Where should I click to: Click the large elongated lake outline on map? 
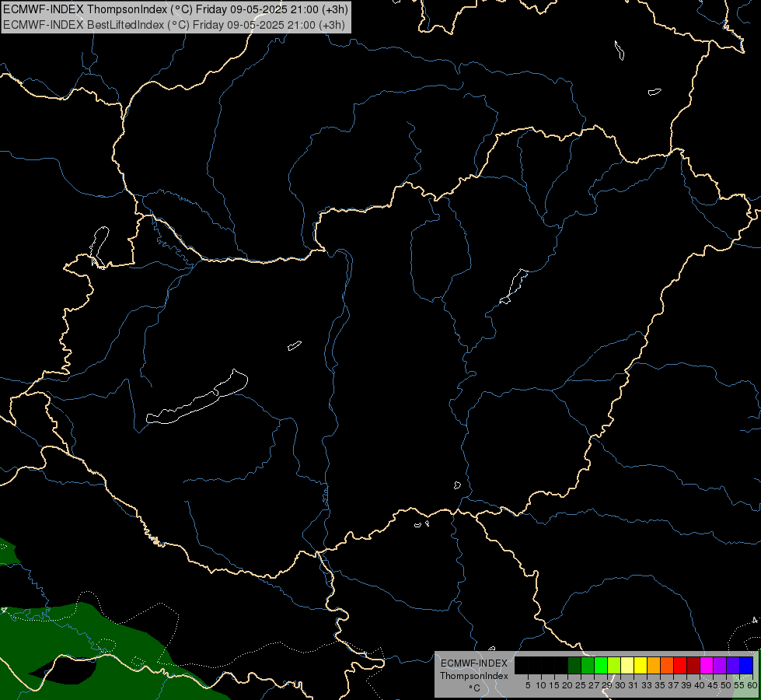click(x=197, y=398)
